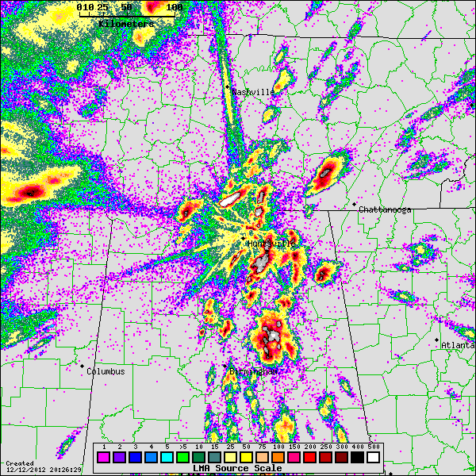Viewport: 476px width, 476px height.
Task: Click the Columbus city label
Action: pyautogui.click(x=106, y=371)
